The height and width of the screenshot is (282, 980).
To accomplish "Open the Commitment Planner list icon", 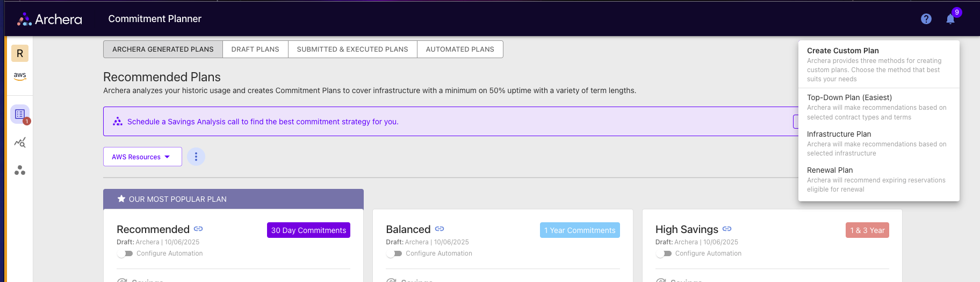I will (20, 114).
